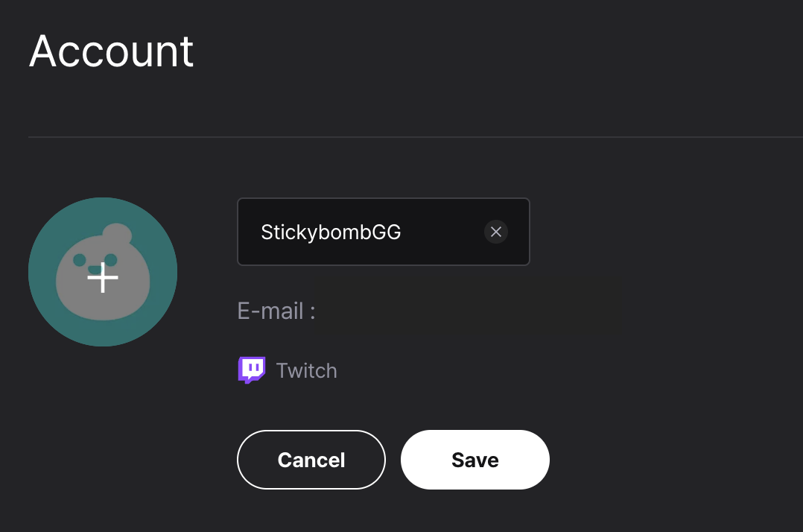Click the E-mail label
Viewport: 803px width, 532px height.
pyautogui.click(x=276, y=311)
